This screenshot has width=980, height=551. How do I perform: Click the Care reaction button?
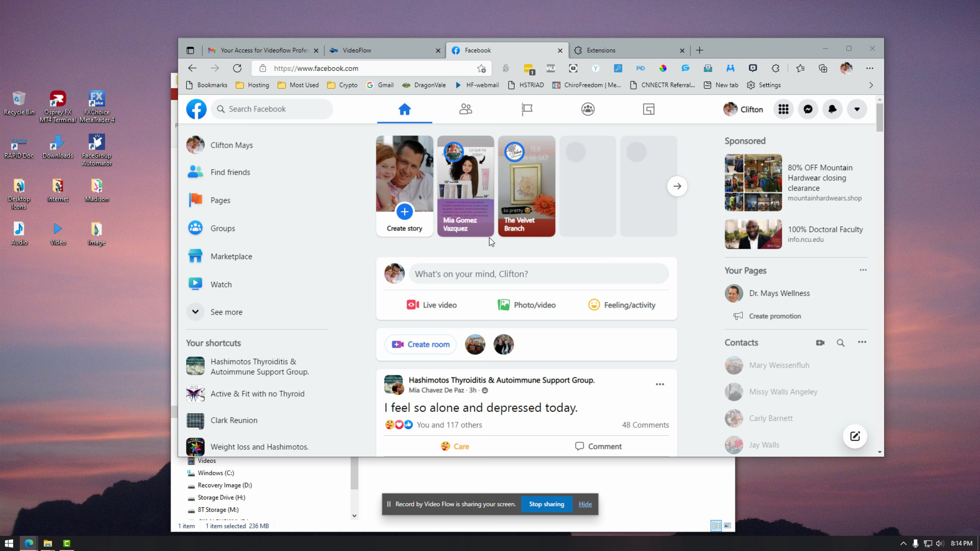click(x=455, y=446)
